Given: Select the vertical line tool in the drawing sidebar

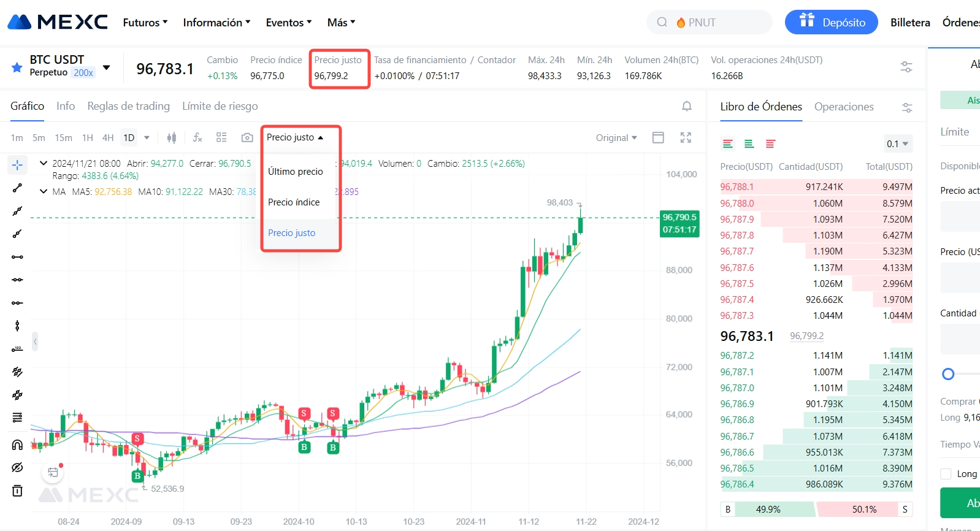Looking at the screenshot, I should pos(17,326).
